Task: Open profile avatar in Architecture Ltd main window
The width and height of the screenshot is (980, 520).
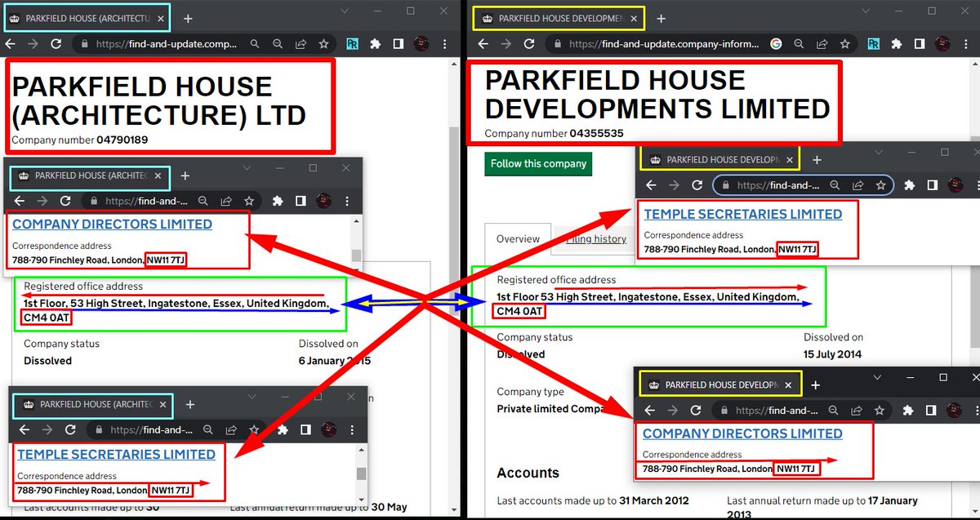Action: 421,44
